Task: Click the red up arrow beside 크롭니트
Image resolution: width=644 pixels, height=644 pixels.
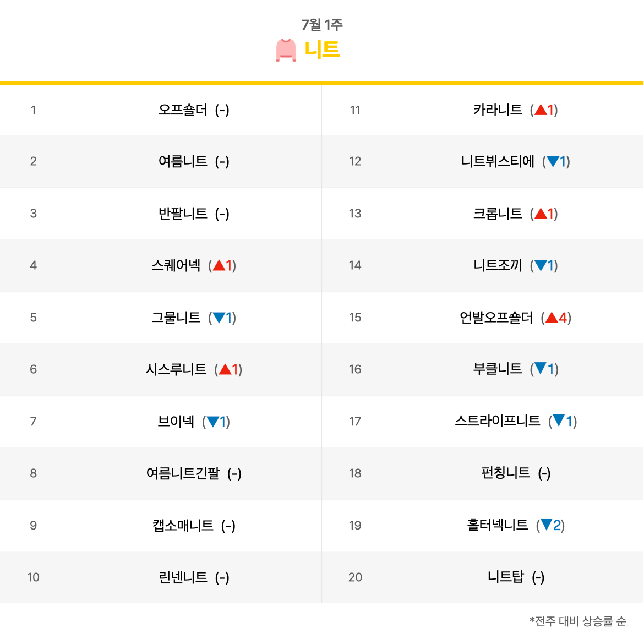Action: pyautogui.click(x=541, y=214)
